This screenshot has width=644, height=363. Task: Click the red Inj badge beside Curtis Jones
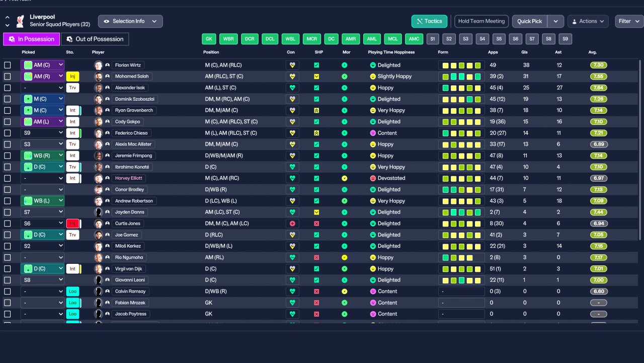(72, 224)
